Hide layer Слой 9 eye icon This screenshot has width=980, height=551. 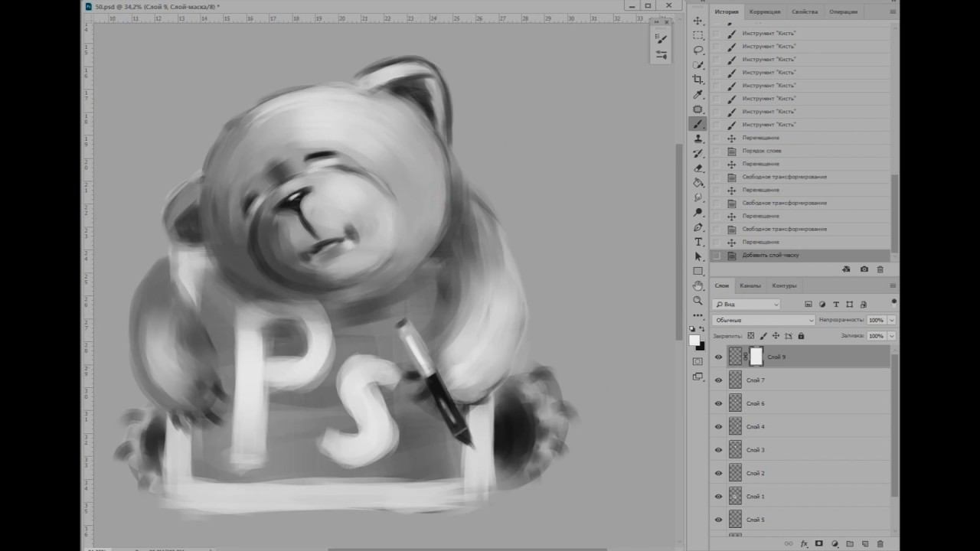coord(718,357)
